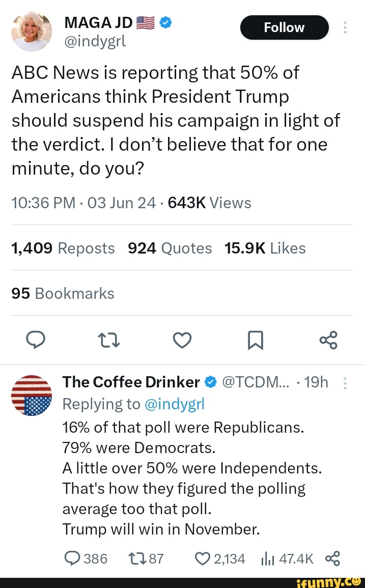Follow the MAGA JD account

tap(284, 27)
